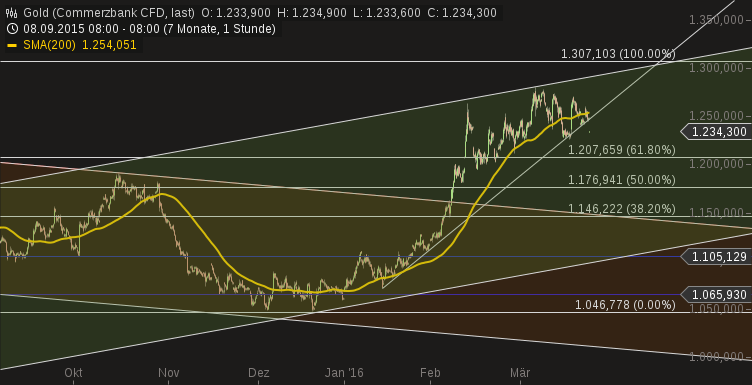Click the Okt label on the time axis

[73, 373]
